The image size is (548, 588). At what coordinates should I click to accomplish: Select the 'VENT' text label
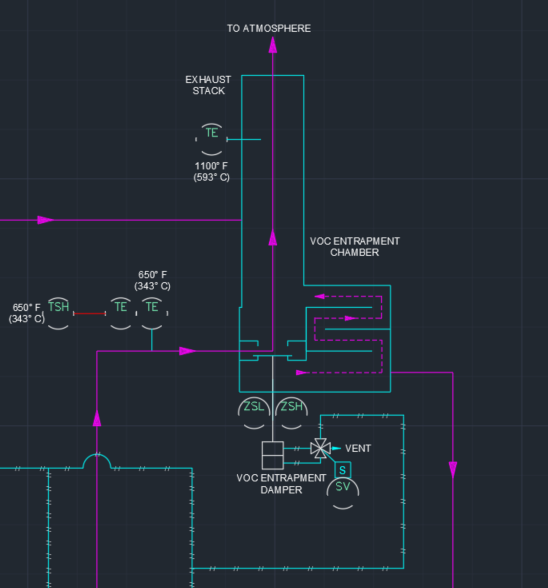pyautogui.click(x=358, y=448)
